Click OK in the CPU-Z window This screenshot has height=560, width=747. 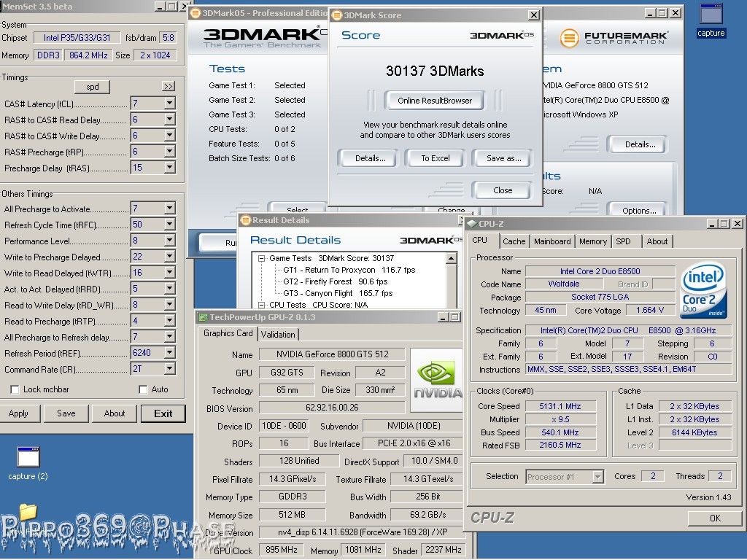click(715, 518)
